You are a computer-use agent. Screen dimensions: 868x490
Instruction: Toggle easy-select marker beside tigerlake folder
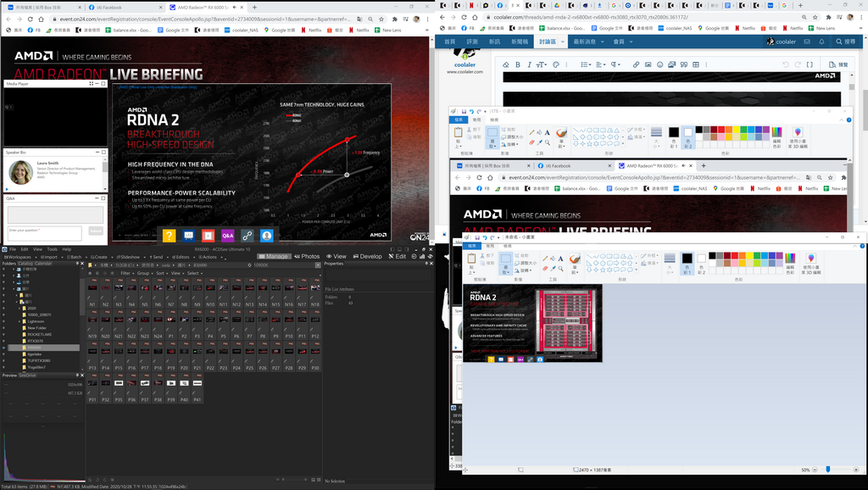tap(4, 354)
